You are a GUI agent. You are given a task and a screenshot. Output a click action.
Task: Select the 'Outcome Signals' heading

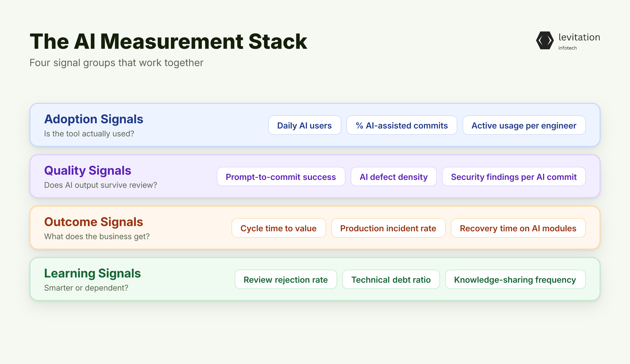pyautogui.click(x=93, y=222)
